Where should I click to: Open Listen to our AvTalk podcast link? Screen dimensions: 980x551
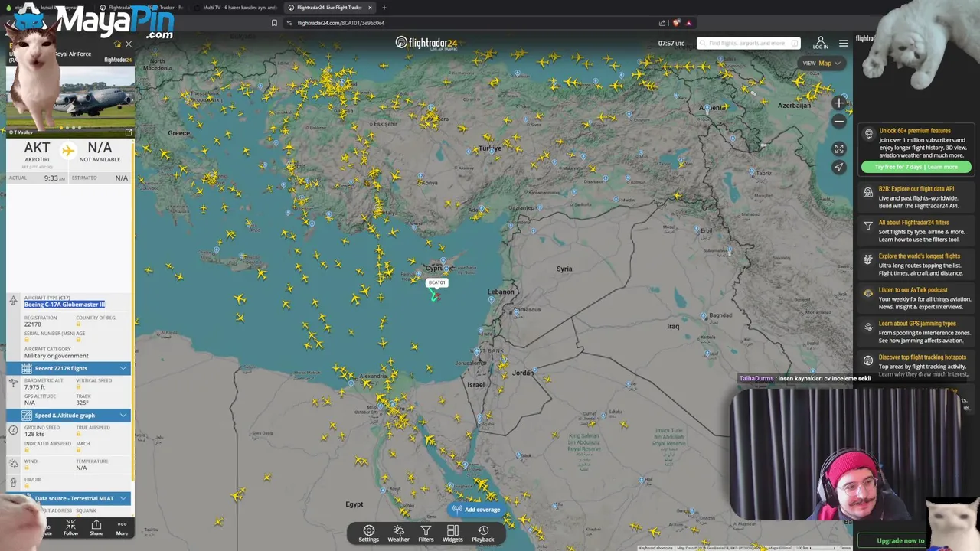click(x=913, y=290)
